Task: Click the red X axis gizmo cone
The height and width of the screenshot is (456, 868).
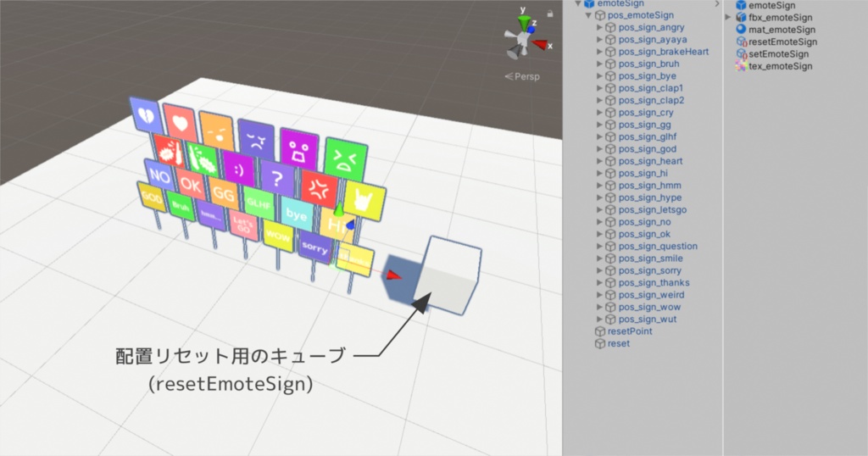Action: pyautogui.click(x=541, y=44)
